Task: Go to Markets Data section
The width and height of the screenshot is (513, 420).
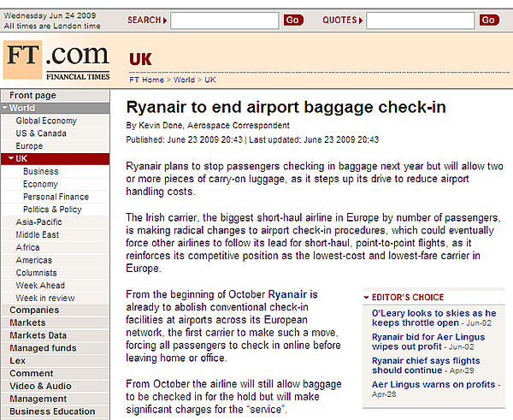Action: [38, 335]
